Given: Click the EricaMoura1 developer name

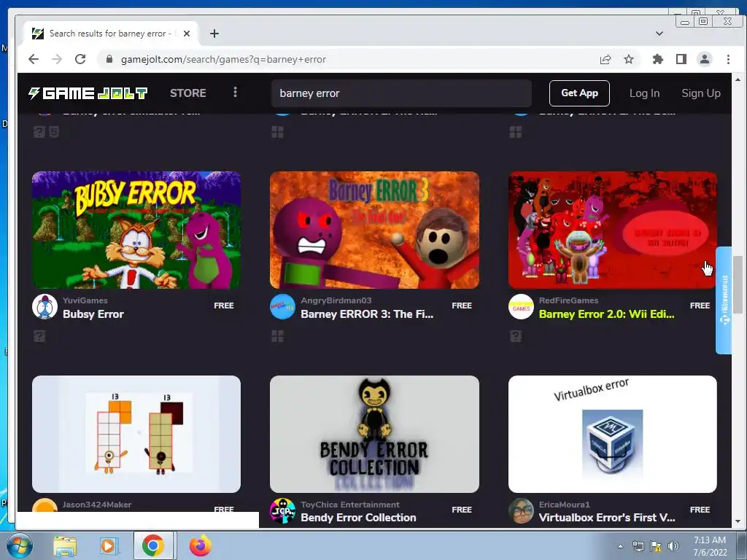Looking at the screenshot, I should pyautogui.click(x=564, y=505).
